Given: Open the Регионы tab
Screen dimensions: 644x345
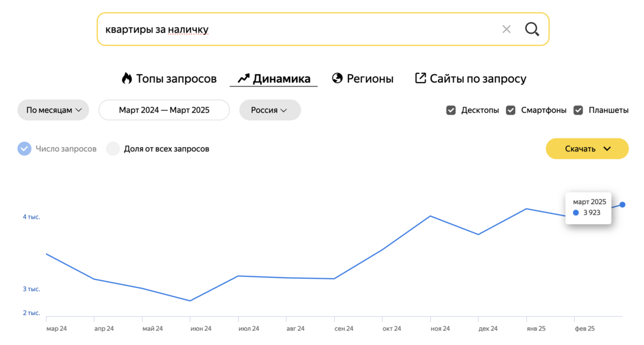Looking at the screenshot, I should 362,78.
